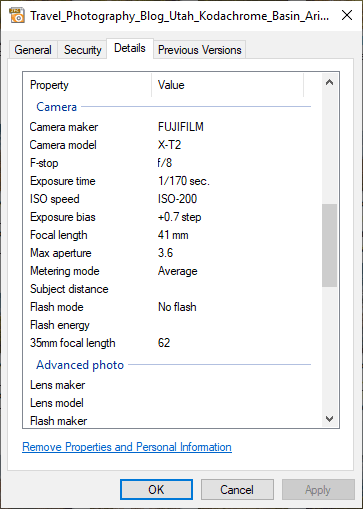Click the Cancel button
The width and height of the screenshot is (363, 509).
[237, 490]
